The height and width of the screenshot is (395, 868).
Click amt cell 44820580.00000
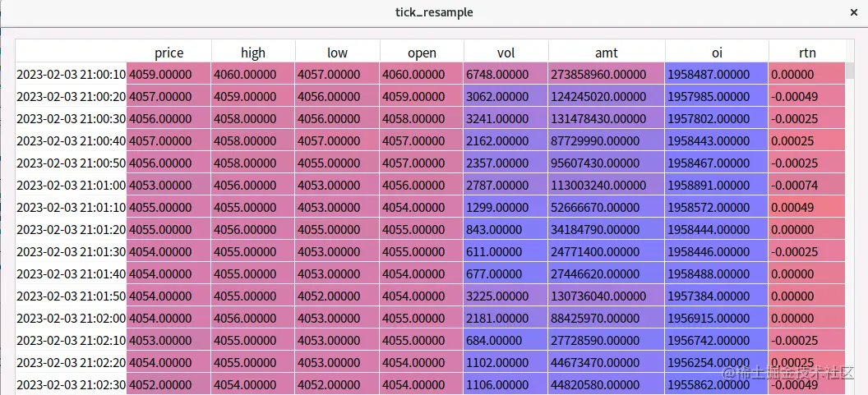pos(607,384)
